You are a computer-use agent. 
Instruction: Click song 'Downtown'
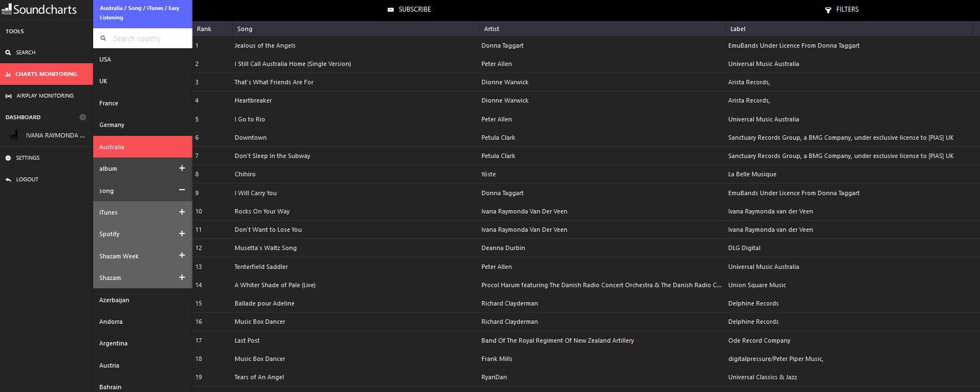coord(251,138)
